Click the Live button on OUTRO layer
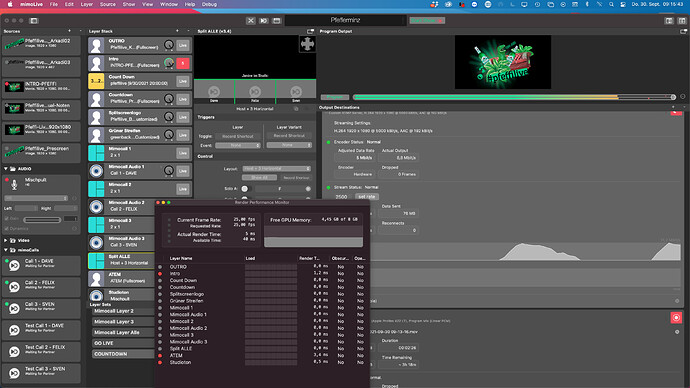 (x=183, y=45)
